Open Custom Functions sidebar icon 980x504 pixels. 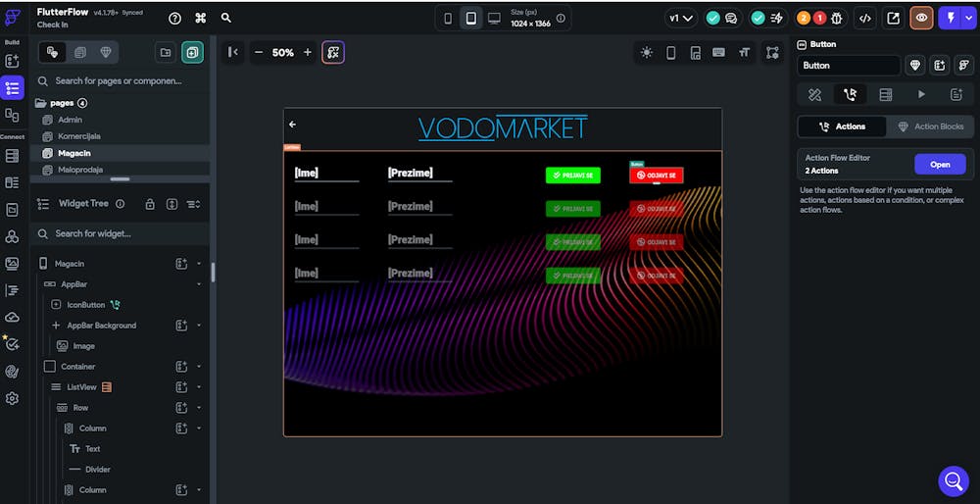(x=12, y=290)
